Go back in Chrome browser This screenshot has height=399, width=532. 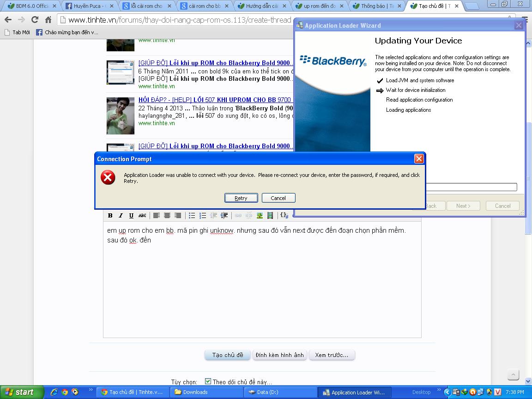8,20
